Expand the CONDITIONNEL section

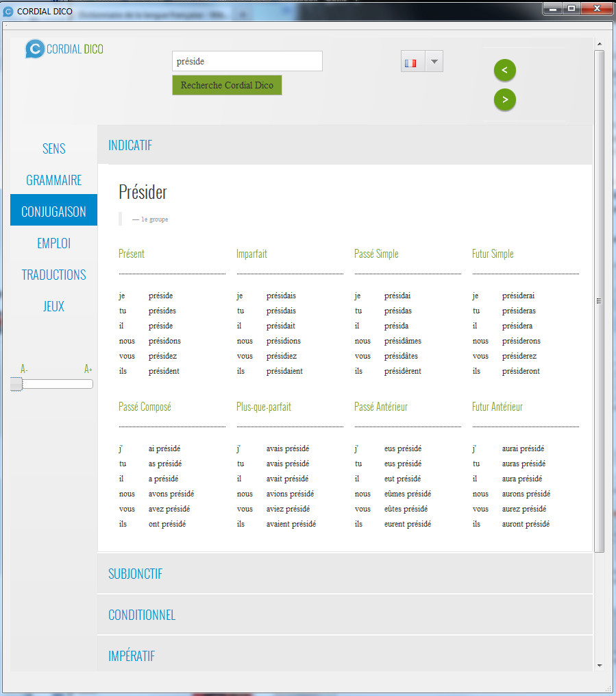click(x=345, y=615)
